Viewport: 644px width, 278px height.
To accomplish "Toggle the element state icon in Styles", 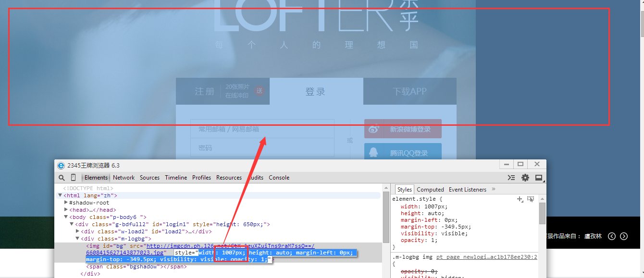I will pos(531,199).
